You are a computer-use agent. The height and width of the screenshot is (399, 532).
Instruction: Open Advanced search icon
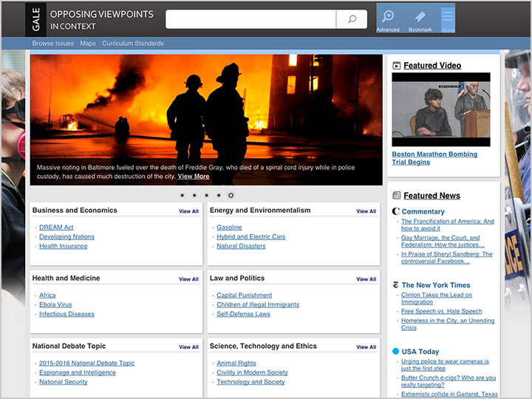point(388,16)
